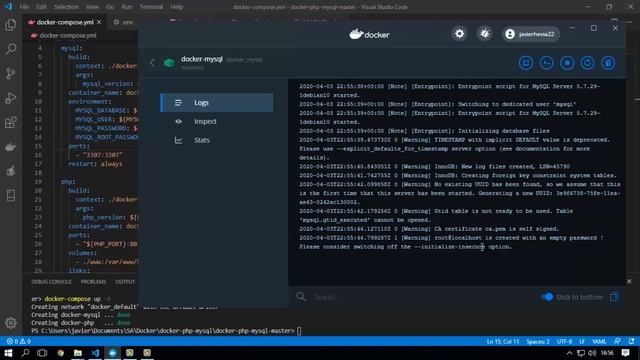Click line 16 ports mapping "3307:3307"
Screen dimensions: 640x360
pyautogui.click(x=102, y=155)
